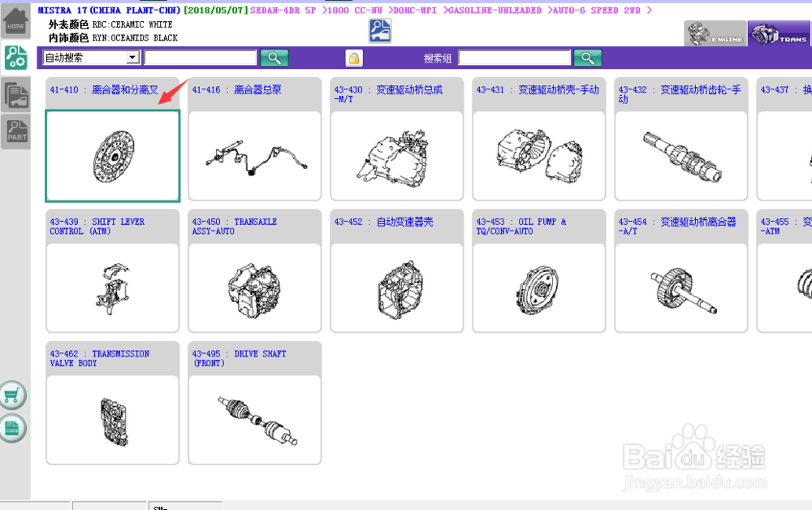
Task: Open the 43-431 transaxle case manual thumbnail
Action: pyautogui.click(x=539, y=156)
